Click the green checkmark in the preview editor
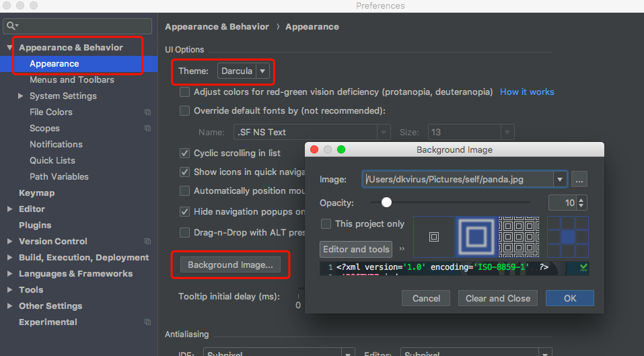The height and width of the screenshot is (356, 644). [x=583, y=268]
